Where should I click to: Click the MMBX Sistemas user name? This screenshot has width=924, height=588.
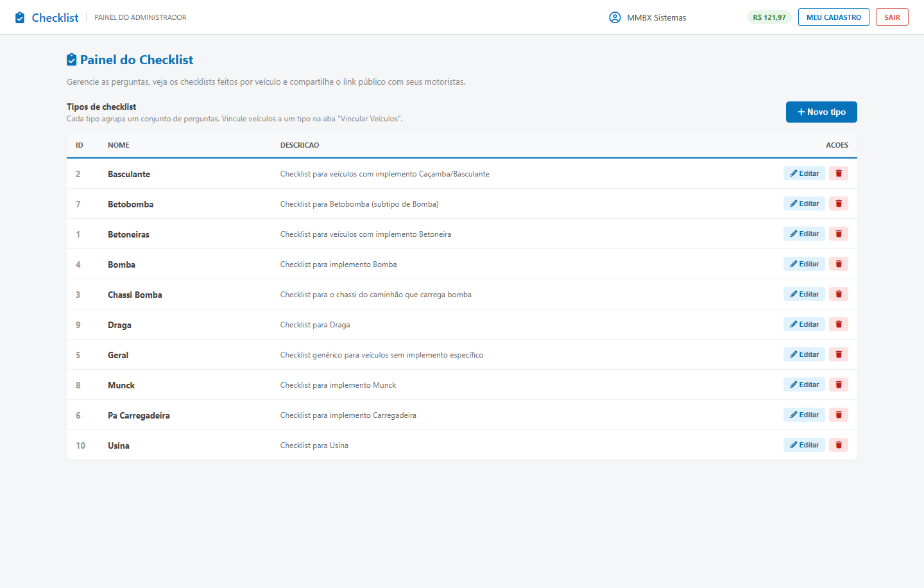pyautogui.click(x=656, y=18)
